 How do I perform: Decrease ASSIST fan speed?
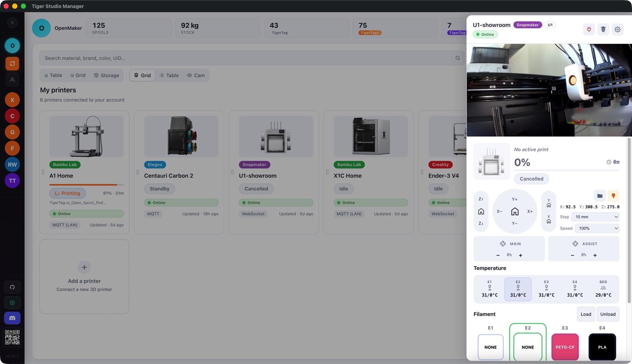[572, 255]
